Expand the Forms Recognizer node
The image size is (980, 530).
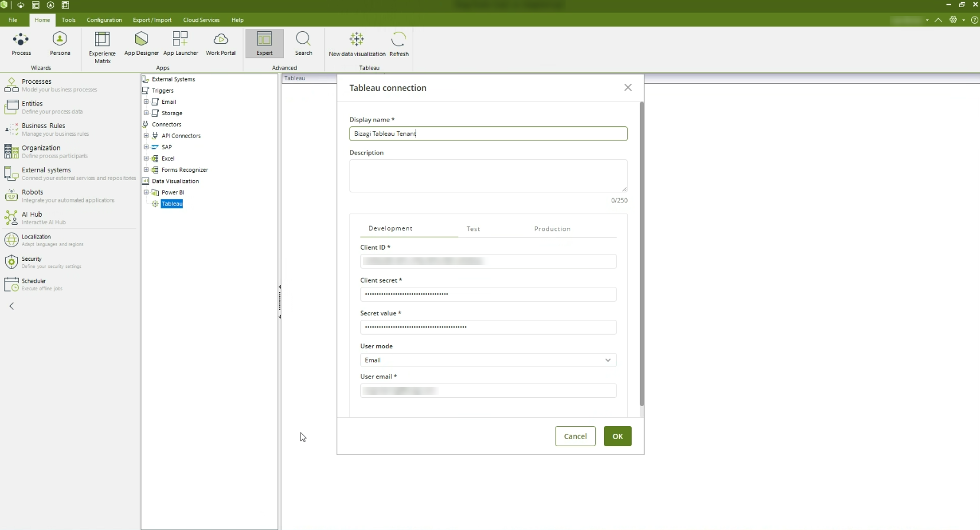[146, 169]
